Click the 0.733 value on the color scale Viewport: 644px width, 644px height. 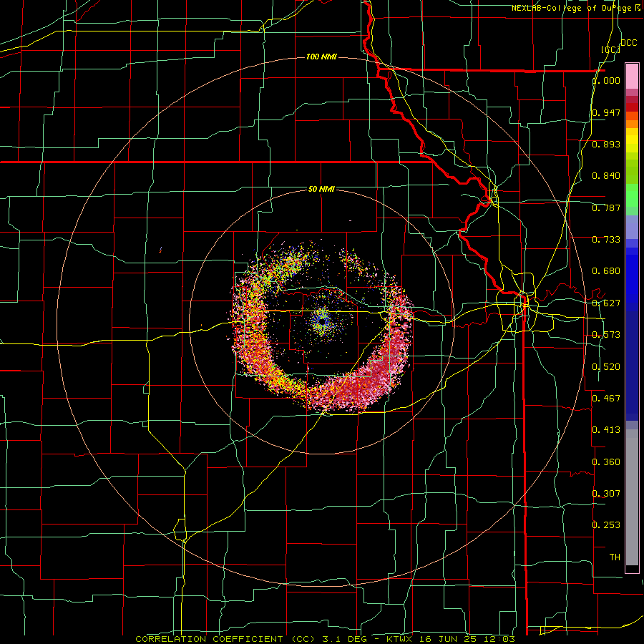(x=606, y=240)
